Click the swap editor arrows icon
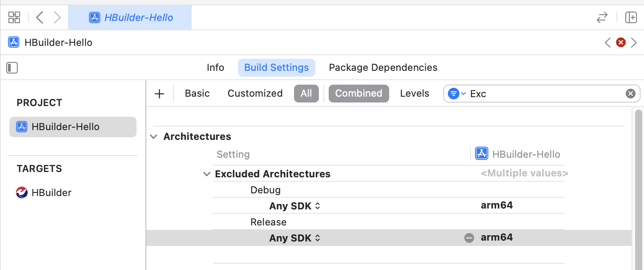 [602, 17]
